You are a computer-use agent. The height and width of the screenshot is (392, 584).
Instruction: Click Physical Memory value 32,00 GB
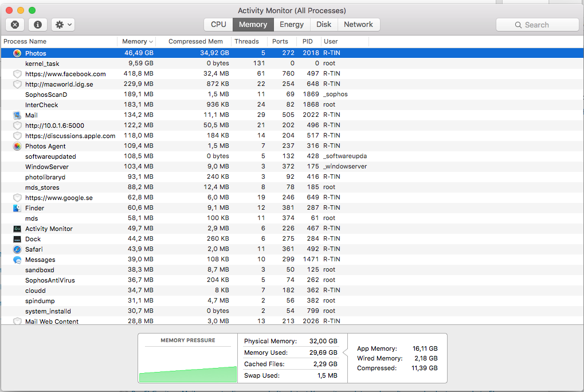coord(323,341)
